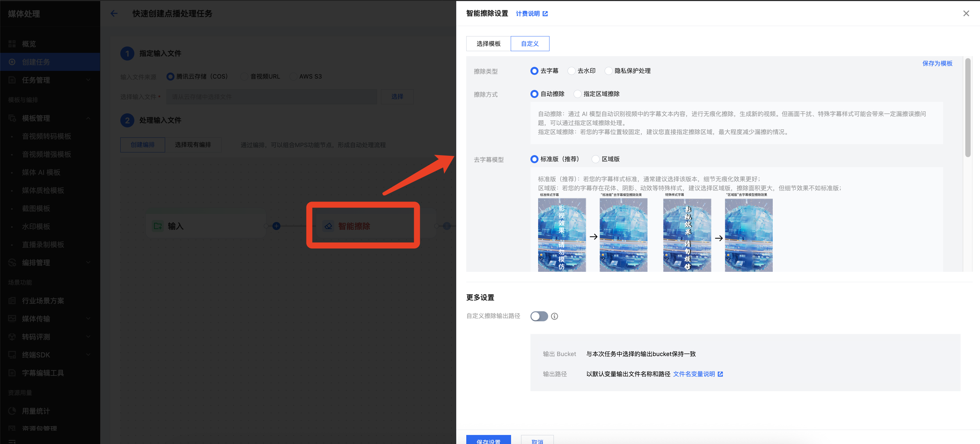
Task: Click the back arrow beside page title
Action: [114, 14]
